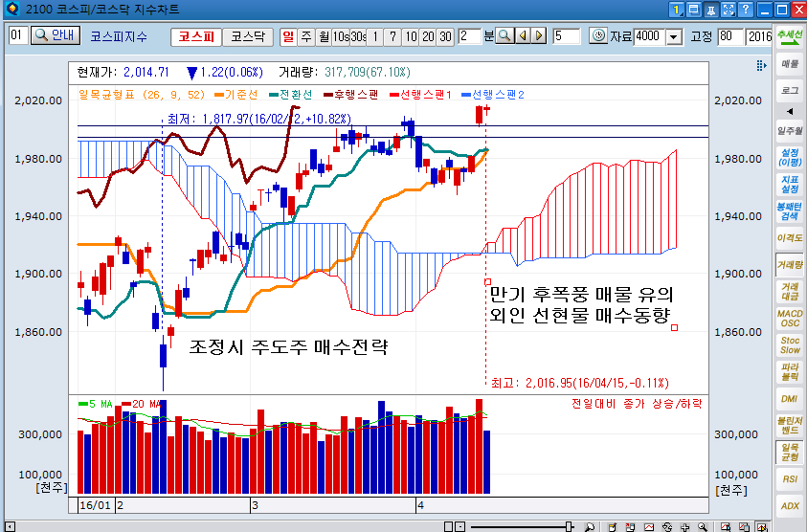Select MACD OSC indicator in sidebar
This screenshot has width=807, height=532.
[789, 318]
